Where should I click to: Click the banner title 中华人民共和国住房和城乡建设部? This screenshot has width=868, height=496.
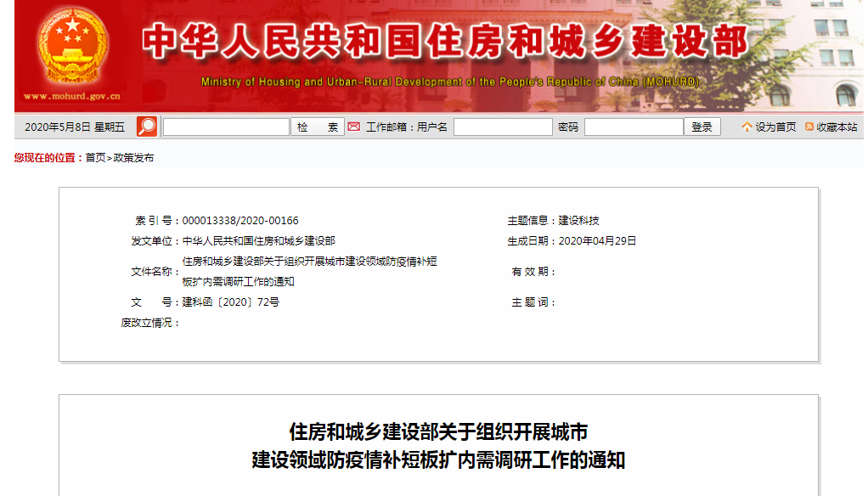[x=446, y=41]
